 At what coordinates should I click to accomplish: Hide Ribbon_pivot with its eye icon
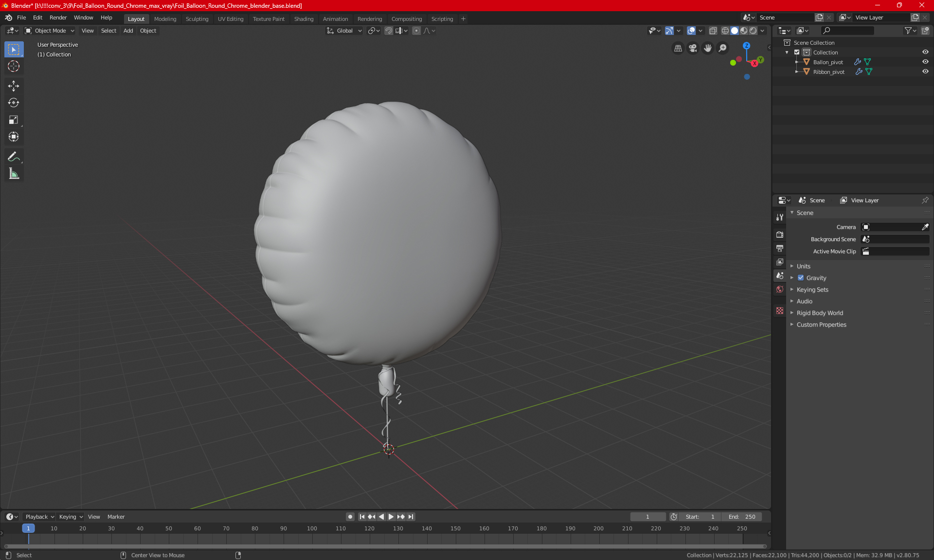tap(925, 71)
